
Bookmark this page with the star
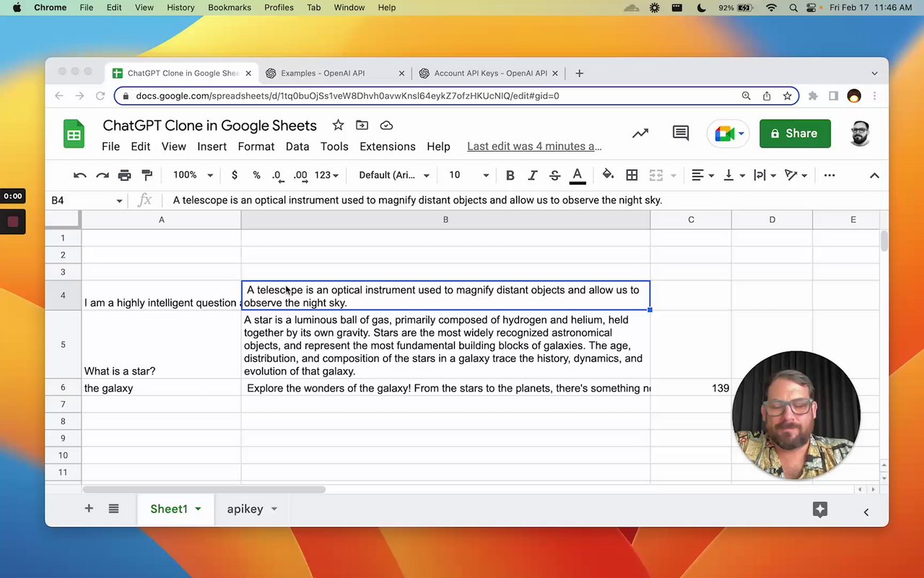click(788, 95)
